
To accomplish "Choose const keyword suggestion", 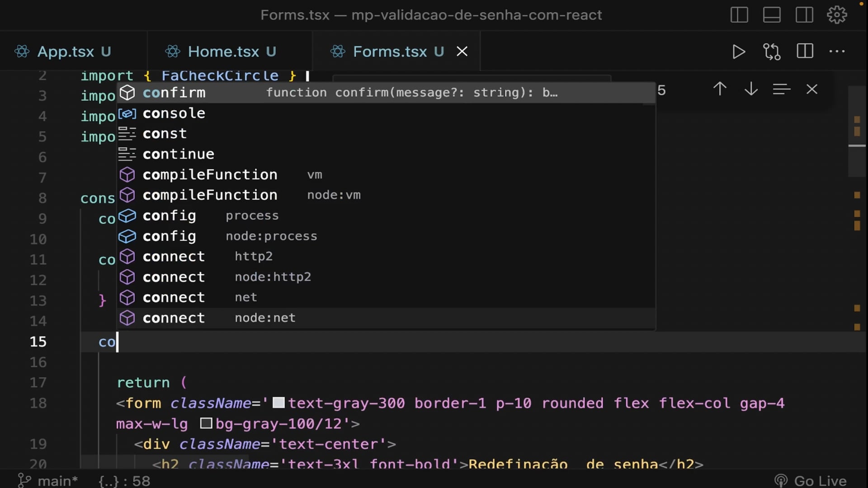I will click(165, 134).
